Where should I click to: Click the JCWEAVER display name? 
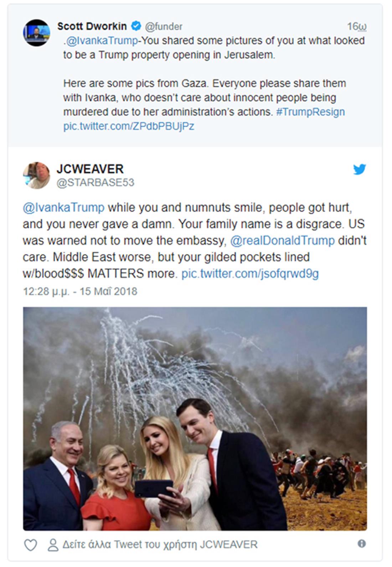[90, 169]
